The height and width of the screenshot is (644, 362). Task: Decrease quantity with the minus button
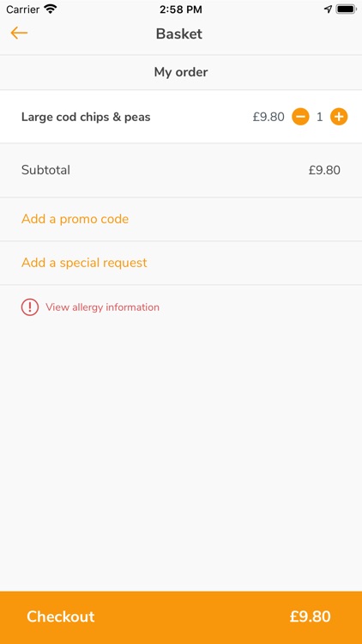click(x=300, y=117)
